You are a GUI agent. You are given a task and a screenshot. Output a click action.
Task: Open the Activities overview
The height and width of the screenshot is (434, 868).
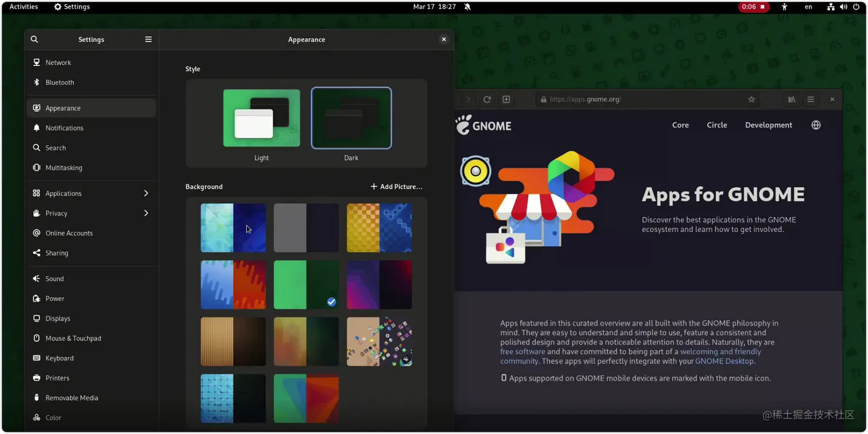(x=24, y=7)
